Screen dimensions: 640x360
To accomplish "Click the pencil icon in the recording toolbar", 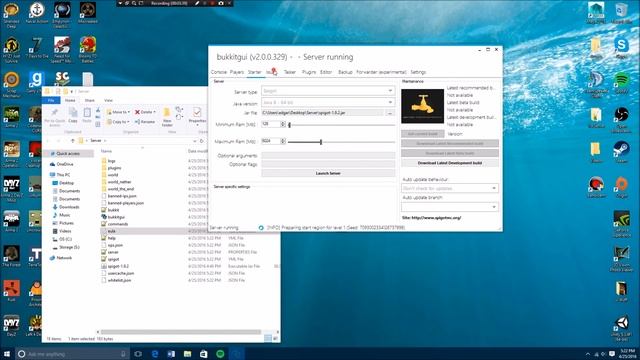I will click(197, 3).
